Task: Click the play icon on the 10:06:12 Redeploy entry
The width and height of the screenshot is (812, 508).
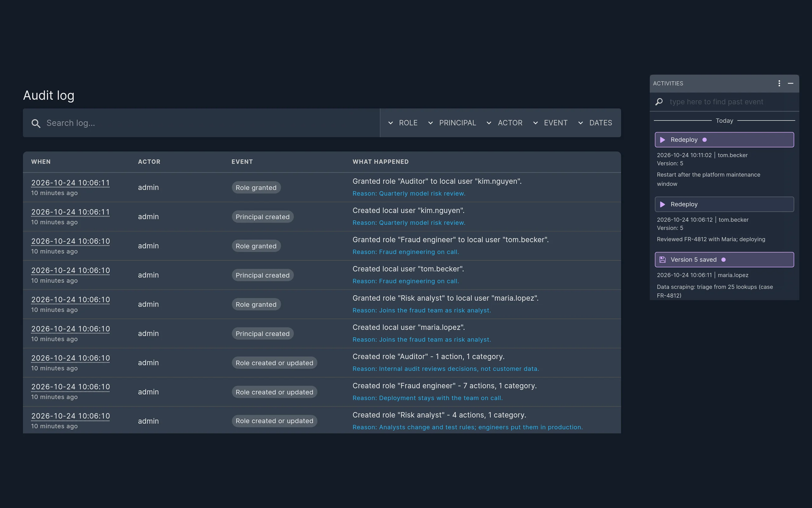Action: 662,204
